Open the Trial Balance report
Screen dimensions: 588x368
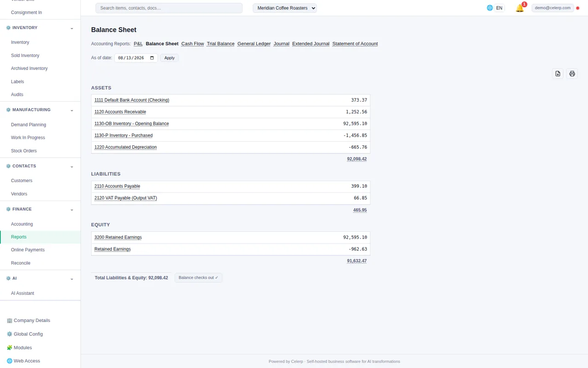pos(220,44)
